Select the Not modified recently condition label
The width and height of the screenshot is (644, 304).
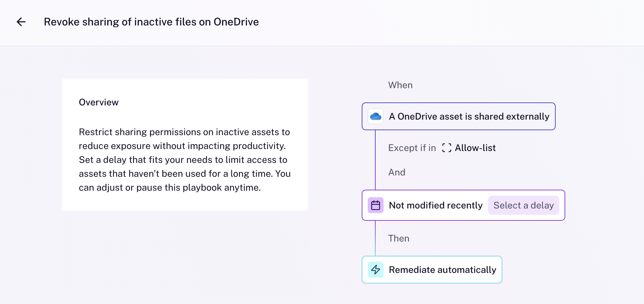click(436, 205)
